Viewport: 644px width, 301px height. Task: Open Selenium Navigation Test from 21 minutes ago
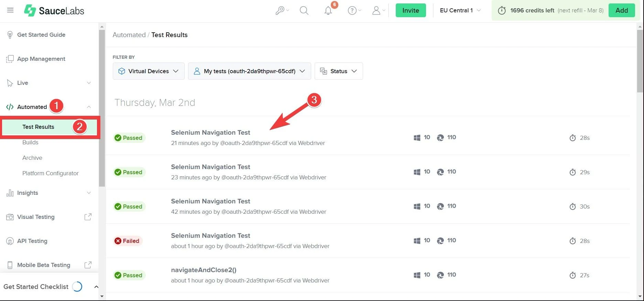[x=210, y=132]
